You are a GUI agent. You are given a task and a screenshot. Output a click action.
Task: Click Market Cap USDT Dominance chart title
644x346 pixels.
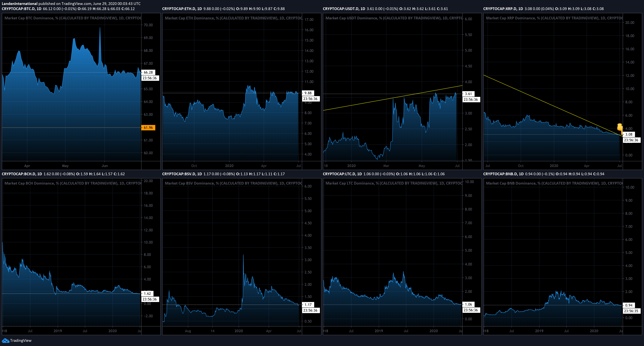[x=394, y=18]
